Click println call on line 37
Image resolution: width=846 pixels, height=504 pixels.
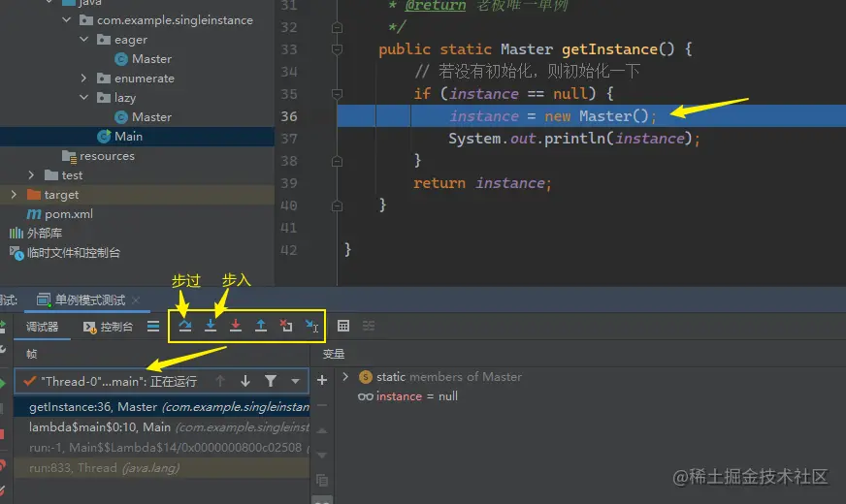[574, 139]
